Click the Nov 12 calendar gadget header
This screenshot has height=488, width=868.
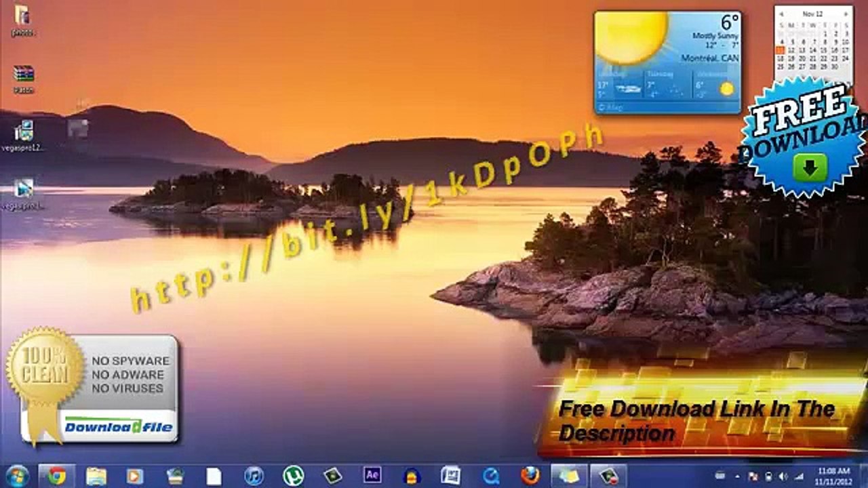812,14
